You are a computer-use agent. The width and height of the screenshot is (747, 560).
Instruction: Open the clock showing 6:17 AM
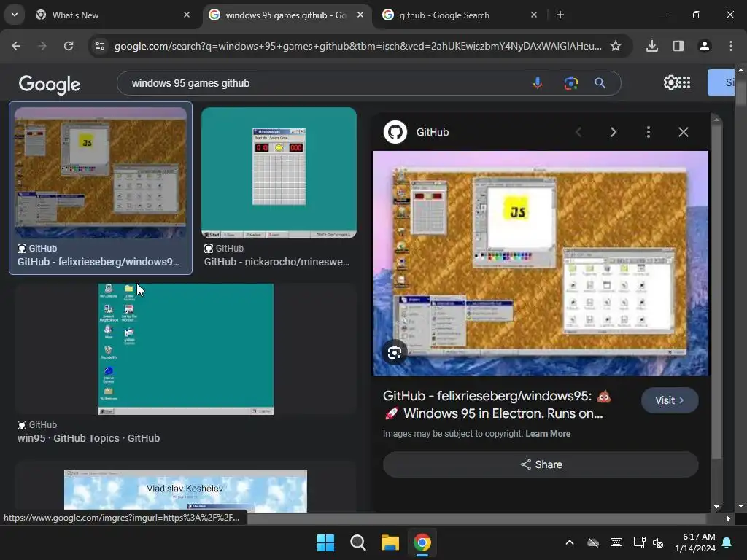click(x=695, y=542)
